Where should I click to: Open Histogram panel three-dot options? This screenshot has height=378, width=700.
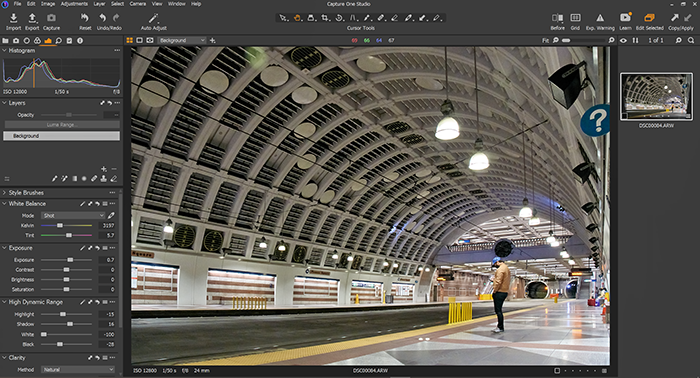pyautogui.click(x=117, y=50)
